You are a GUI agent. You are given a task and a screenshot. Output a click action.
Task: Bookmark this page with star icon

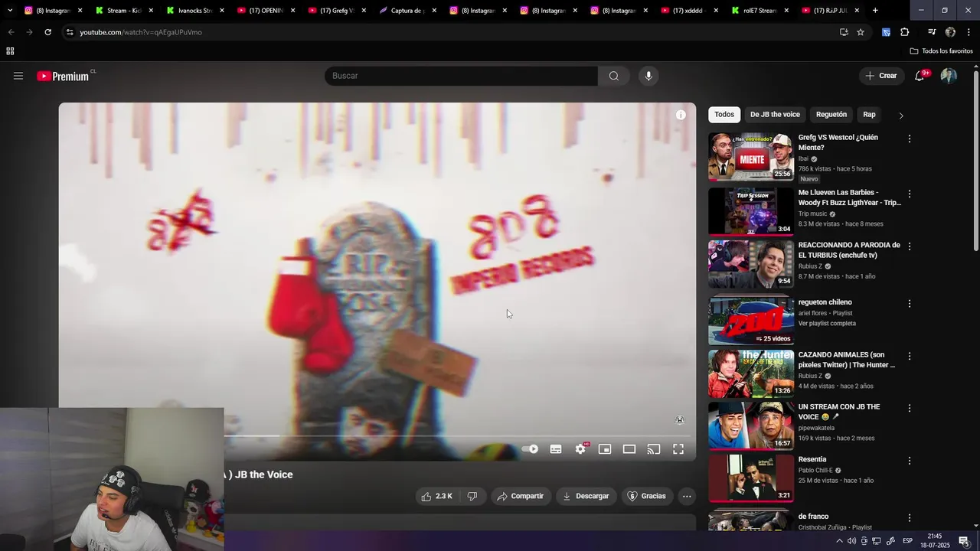coord(861,32)
